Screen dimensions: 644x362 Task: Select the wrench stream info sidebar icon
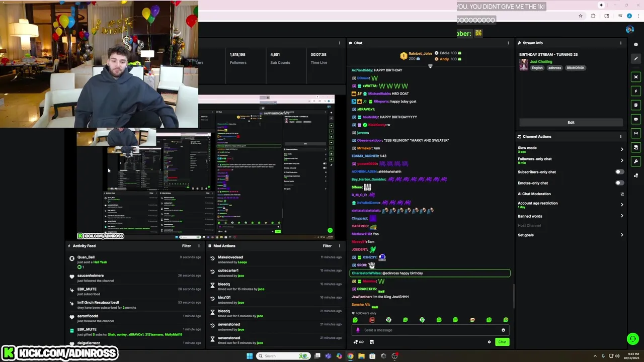coord(636,161)
